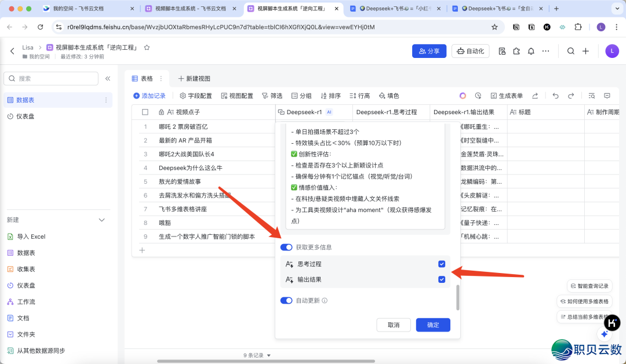The width and height of the screenshot is (626, 364).
Task: Expand the 新建 section chevron
Action: click(x=102, y=220)
